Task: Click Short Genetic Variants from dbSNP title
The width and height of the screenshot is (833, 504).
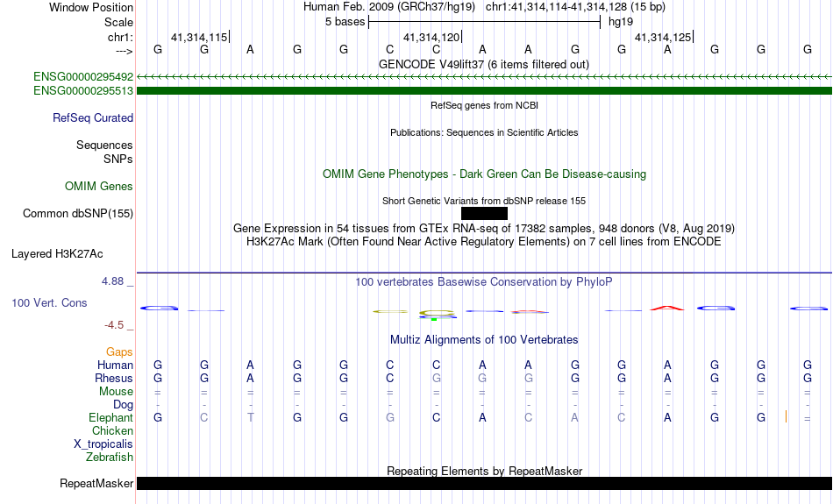Action: 484,201
